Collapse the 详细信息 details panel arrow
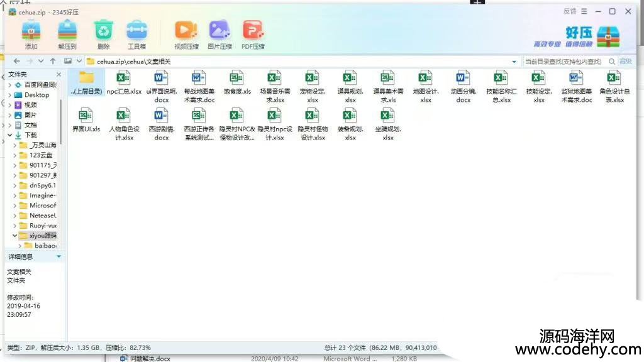 (58, 256)
